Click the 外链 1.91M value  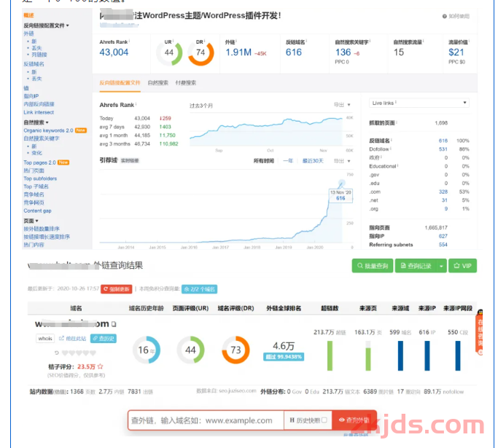pos(238,52)
